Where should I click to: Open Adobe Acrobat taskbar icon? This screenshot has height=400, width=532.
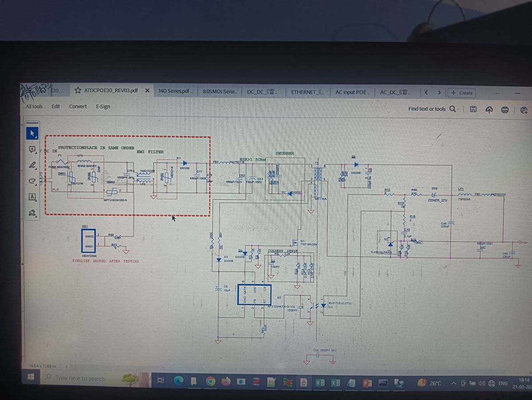304,382
